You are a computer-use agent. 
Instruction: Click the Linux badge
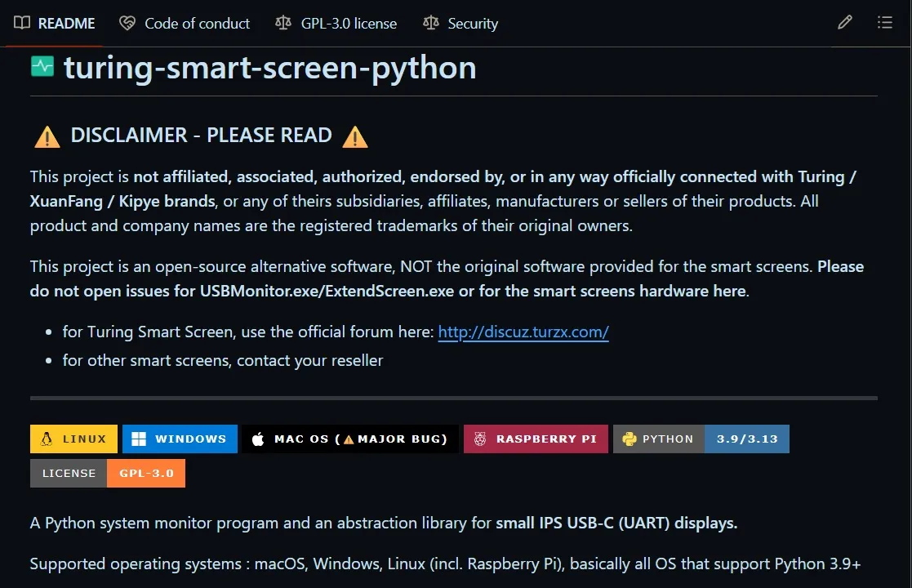(x=73, y=439)
